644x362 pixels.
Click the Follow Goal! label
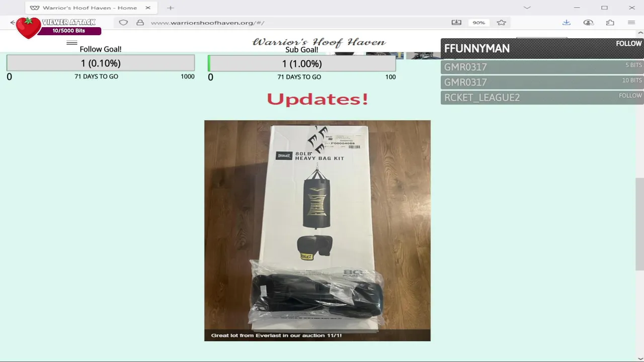(101, 49)
